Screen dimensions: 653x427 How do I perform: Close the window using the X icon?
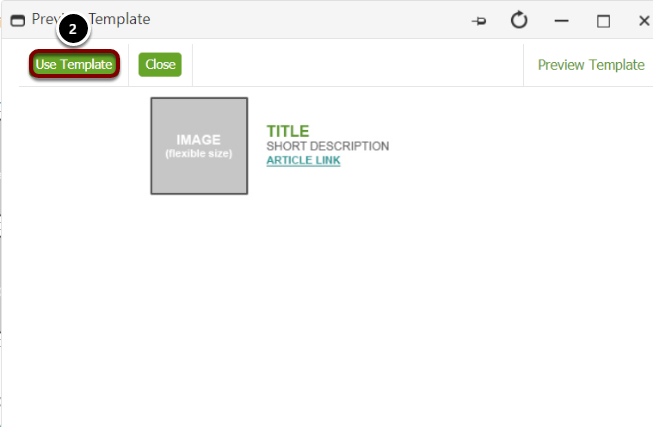644,20
